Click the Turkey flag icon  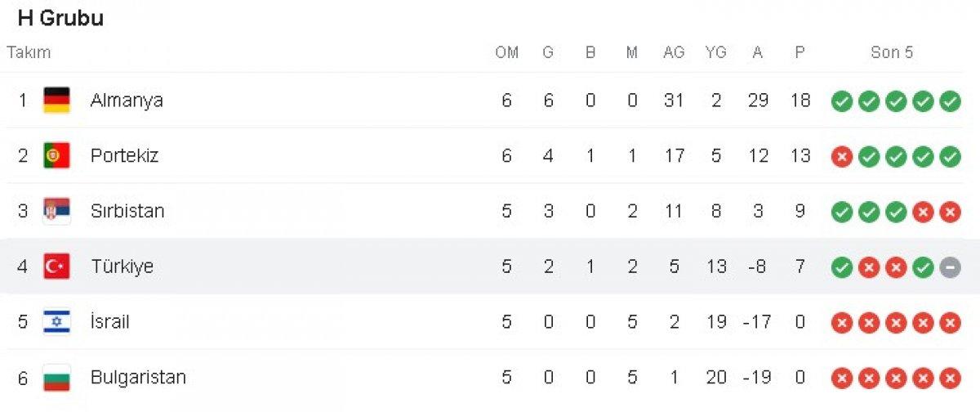pos(56,266)
